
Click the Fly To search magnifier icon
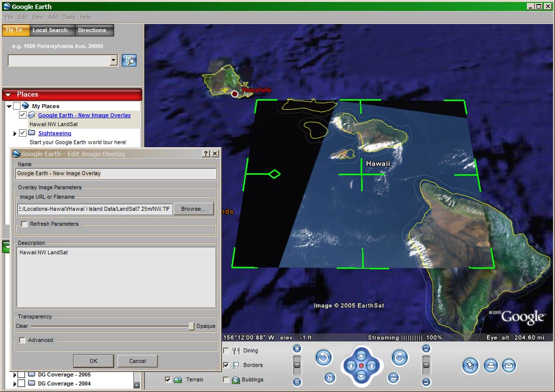tap(129, 61)
